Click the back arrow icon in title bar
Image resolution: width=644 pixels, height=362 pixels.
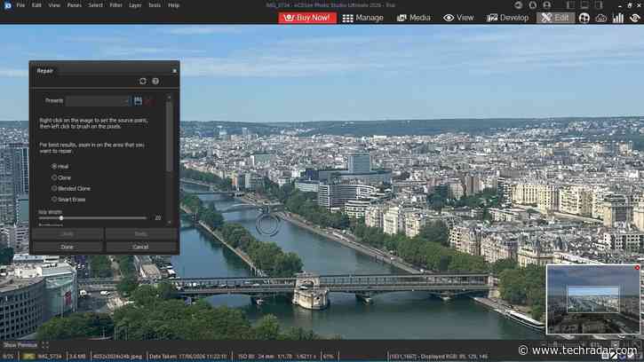pyautogui.click(x=519, y=5)
